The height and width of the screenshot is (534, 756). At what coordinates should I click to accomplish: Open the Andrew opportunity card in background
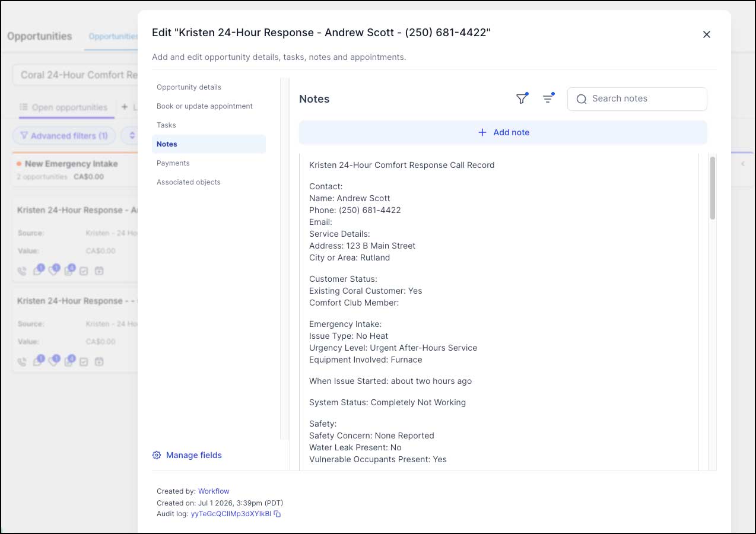click(75, 240)
